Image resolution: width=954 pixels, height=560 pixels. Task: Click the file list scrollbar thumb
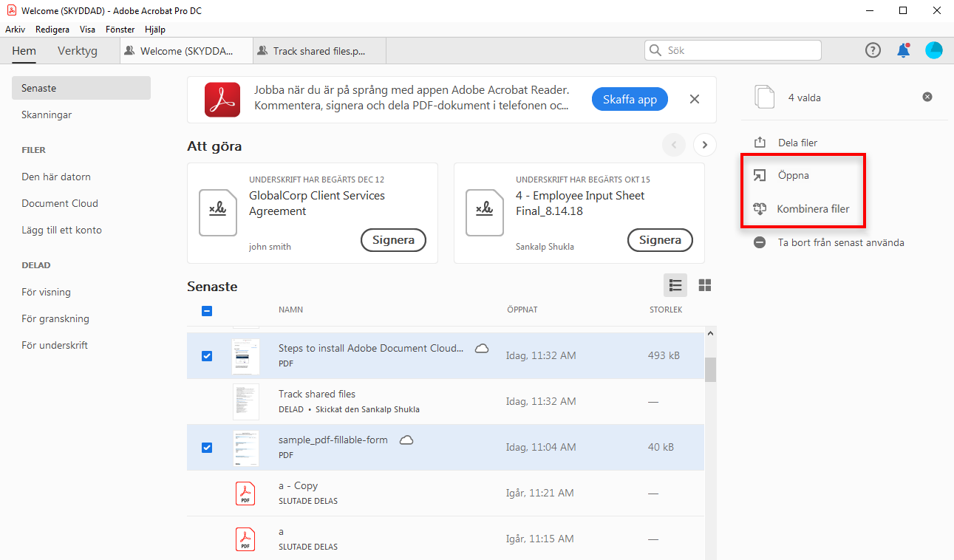[x=710, y=369]
